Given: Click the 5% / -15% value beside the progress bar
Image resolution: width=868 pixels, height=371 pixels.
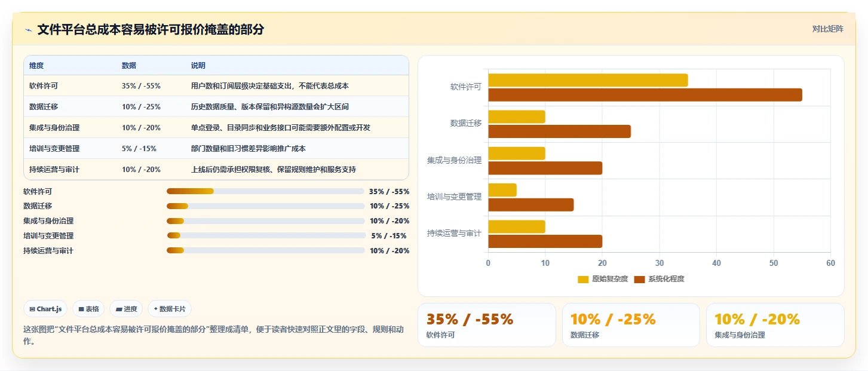Looking at the screenshot, I should [x=389, y=236].
